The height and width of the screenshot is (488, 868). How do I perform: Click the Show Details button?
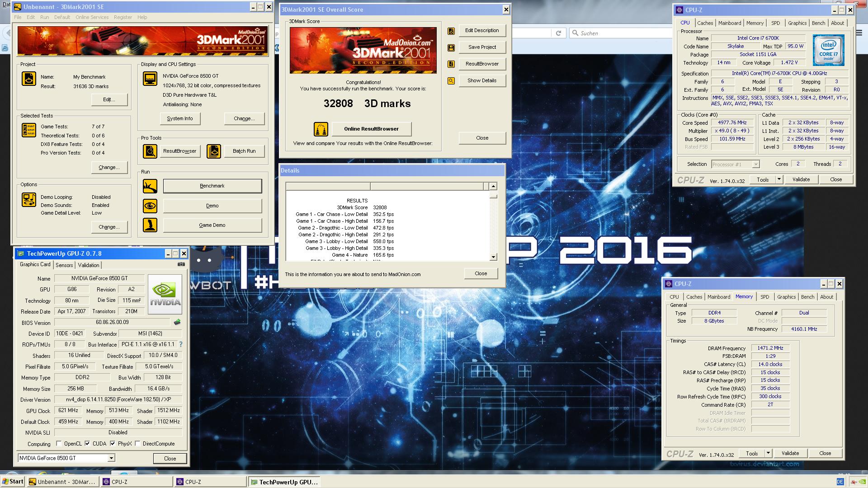point(482,80)
